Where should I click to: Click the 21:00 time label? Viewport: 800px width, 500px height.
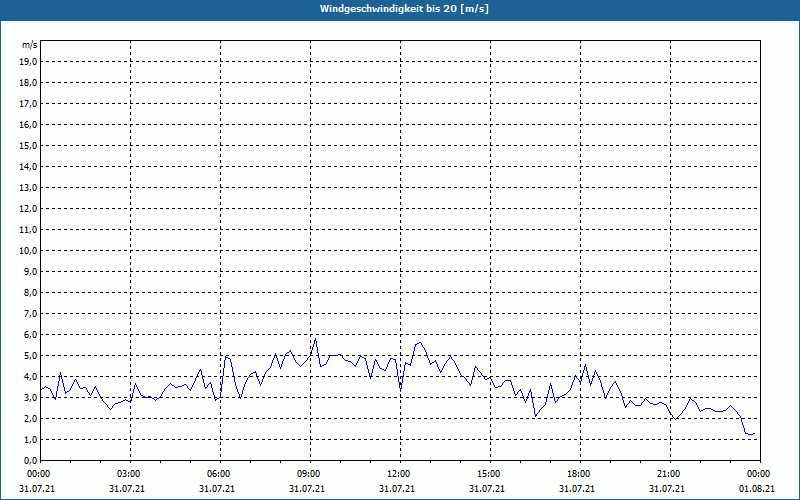coord(669,474)
